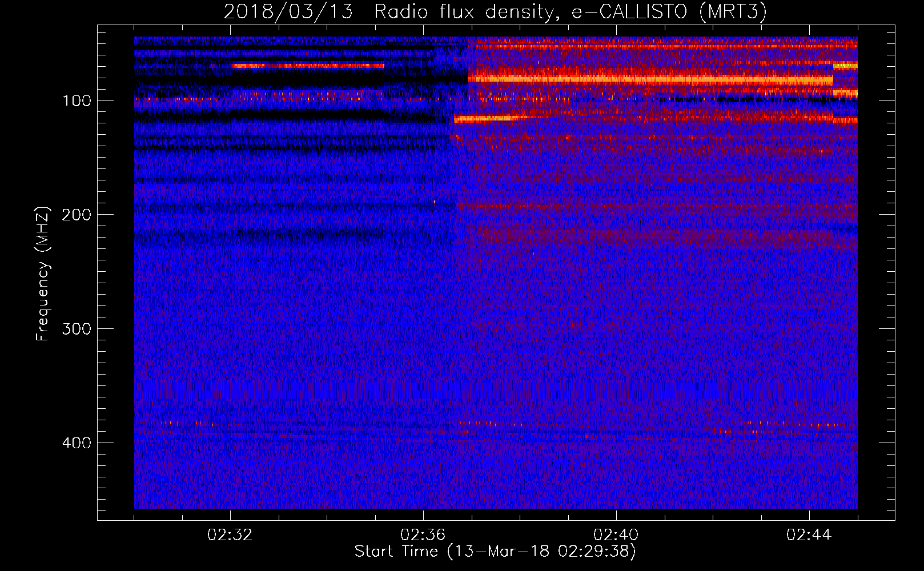The width and height of the screenshot is (924, 571).
Task: Click the 02:36 time tick label
Action: 423,535
